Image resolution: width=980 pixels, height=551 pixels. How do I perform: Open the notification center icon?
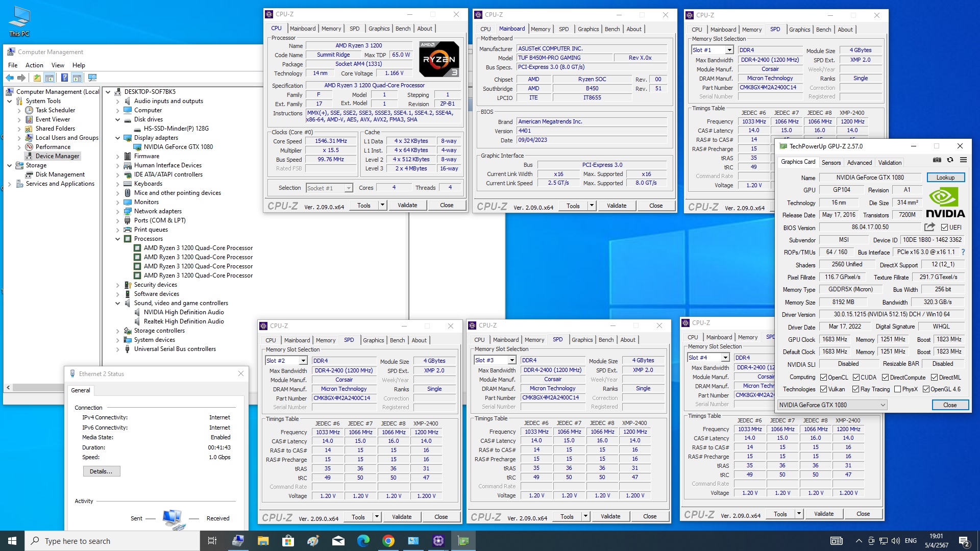(964, 541)
